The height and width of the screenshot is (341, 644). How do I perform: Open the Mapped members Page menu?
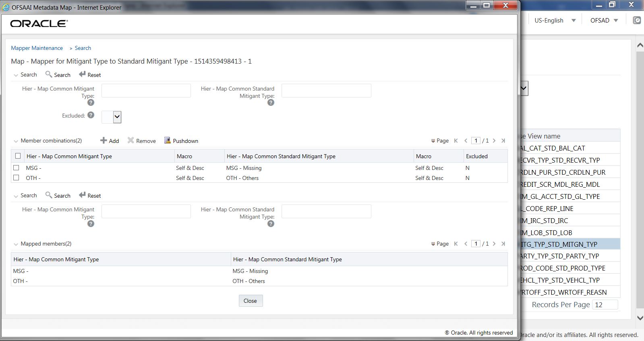[440, 244]
